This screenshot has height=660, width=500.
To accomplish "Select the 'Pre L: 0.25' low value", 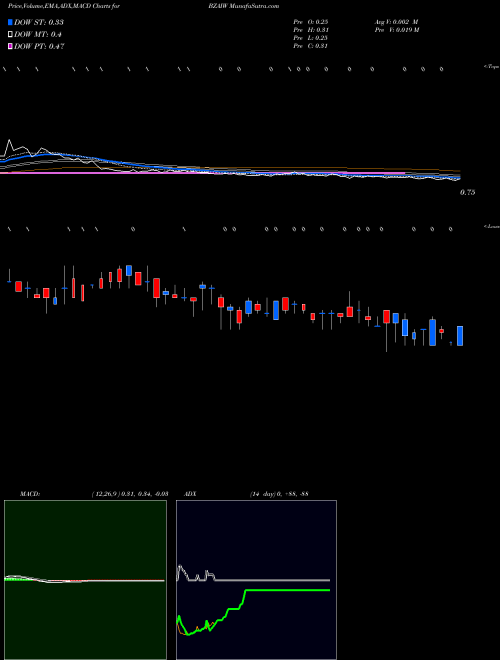I will point(311,38).
